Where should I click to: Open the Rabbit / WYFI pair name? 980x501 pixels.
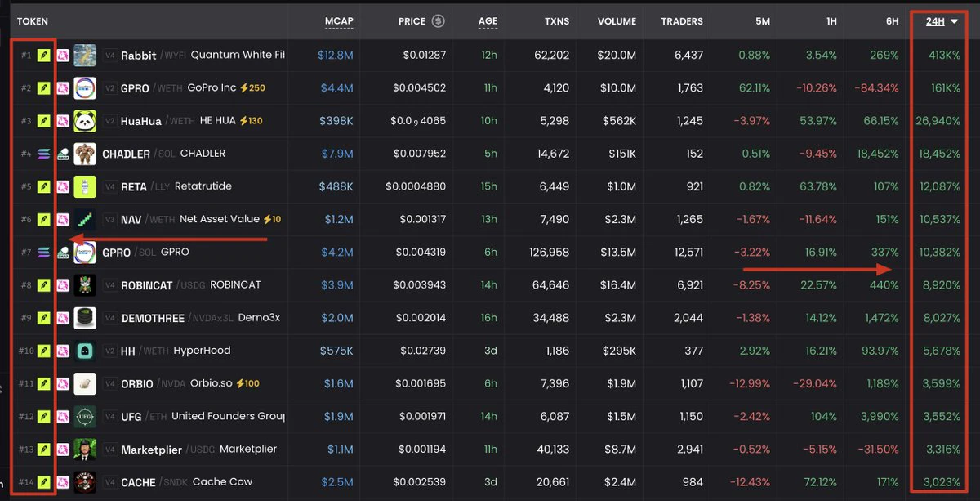pos(154,56)
